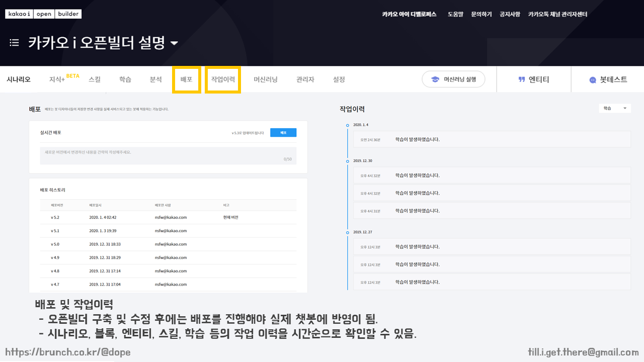Screen dimensions: 644x362
Task: Click version v 4.9 in the history table
Action: (x=55, y=257)
